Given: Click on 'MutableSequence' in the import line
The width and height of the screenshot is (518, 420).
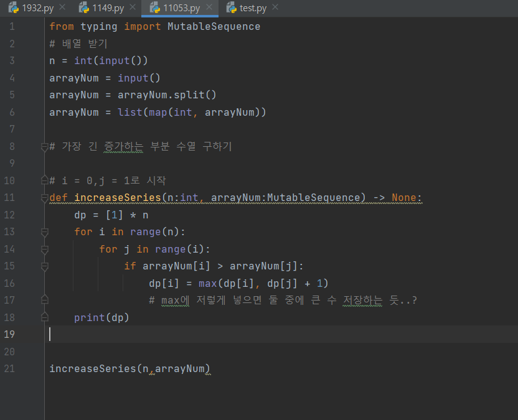Looking at the screenshot, I should pos(214,26).
